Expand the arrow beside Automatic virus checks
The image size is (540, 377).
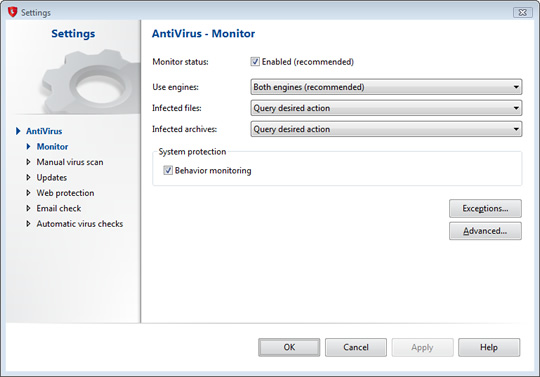coord(29,224)
